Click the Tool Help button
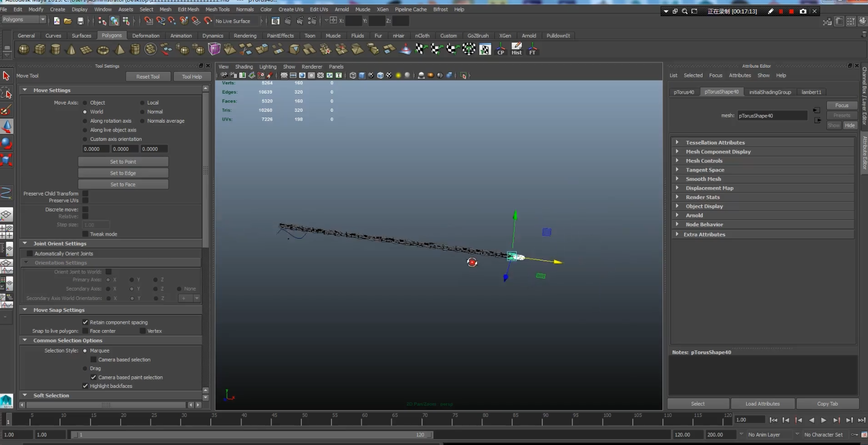The image size is (868, 445). coord(192,76)
